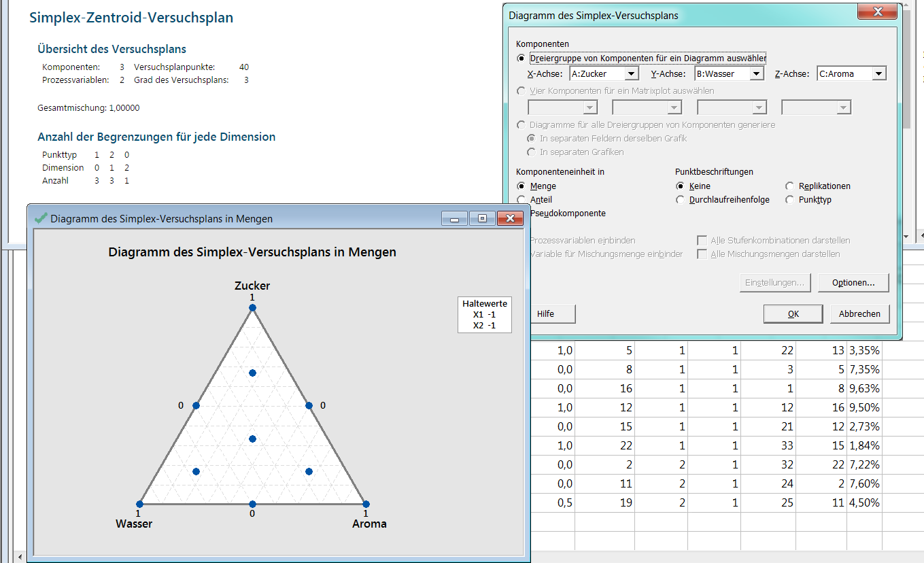This screenshot has width=924, height=563.
Task: Open the Optionen... dialog button
Action: (x=854, y=283)
